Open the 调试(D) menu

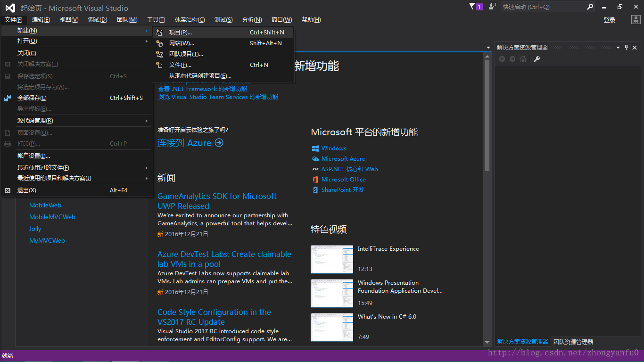(x=98, y=20)
